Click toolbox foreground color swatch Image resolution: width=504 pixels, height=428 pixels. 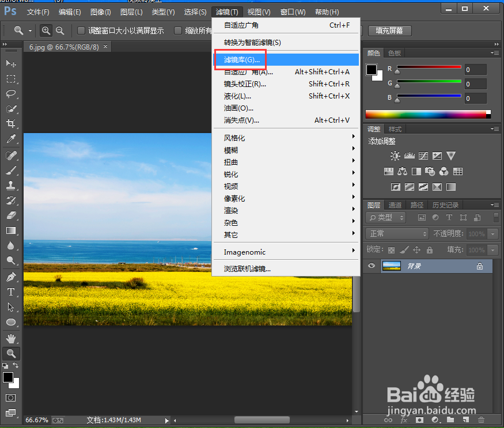tap(7, 377)
